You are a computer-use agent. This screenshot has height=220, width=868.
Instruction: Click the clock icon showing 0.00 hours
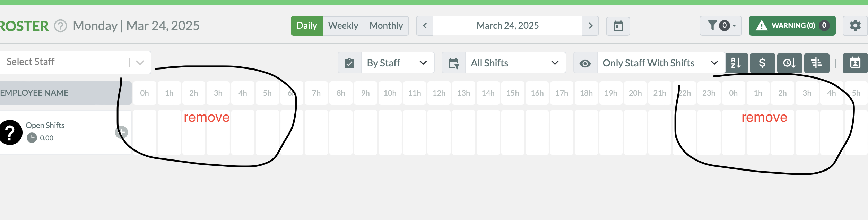(x=32, y=137)
